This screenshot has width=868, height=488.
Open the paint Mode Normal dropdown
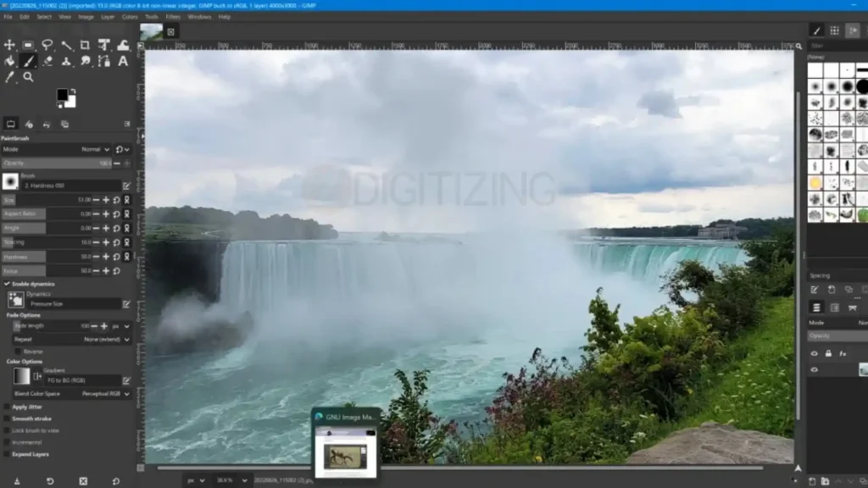coord(95,149)
